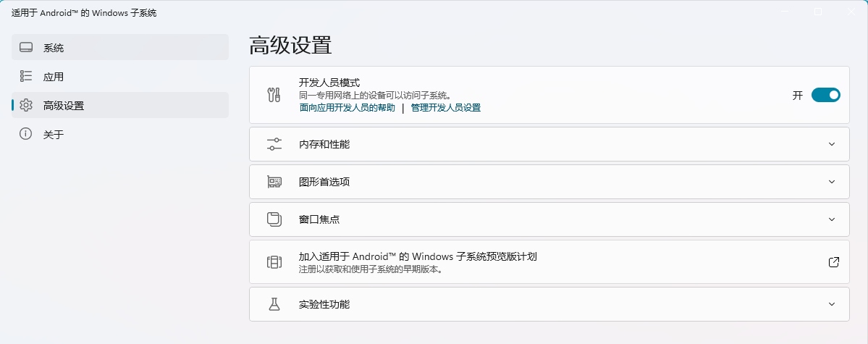
Task: Go to the 关于 page
Action: (x=120, y=133)
